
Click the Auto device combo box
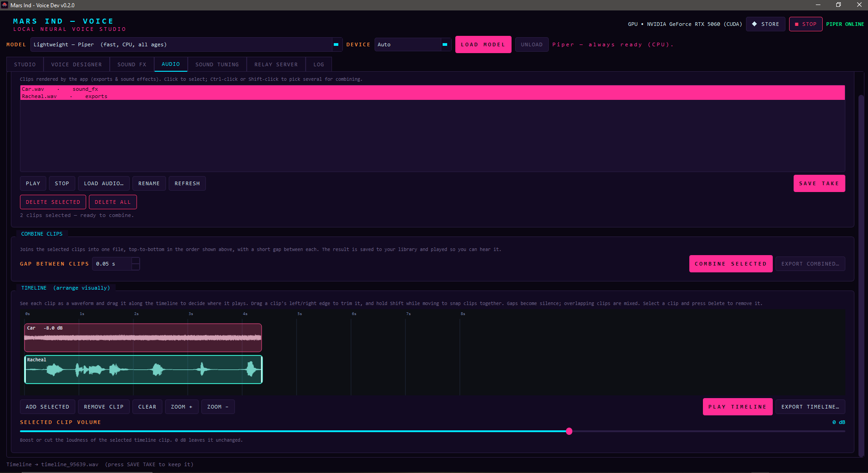click(x=413, y=44)
